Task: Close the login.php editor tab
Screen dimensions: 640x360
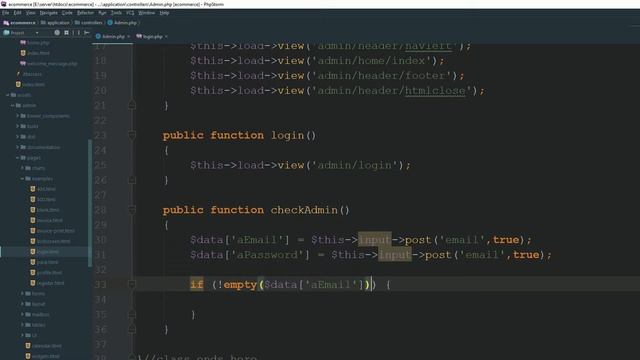Action: point(166,37)
